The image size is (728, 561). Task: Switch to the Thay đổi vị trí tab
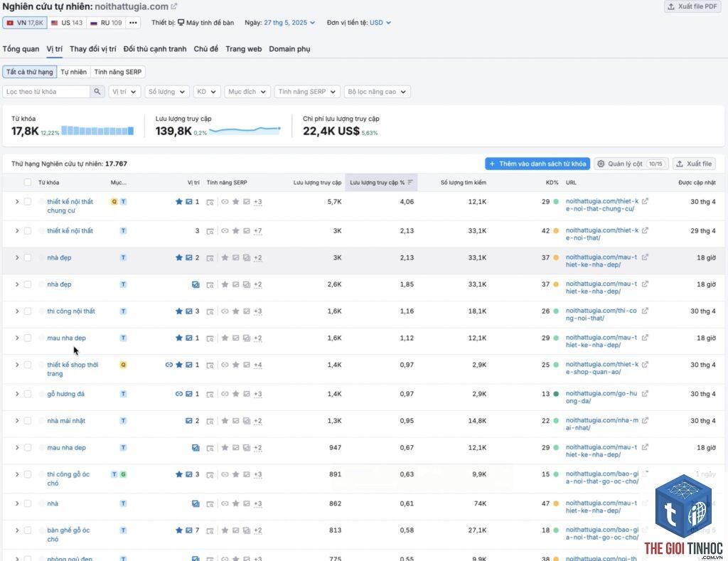coord(93,49)
